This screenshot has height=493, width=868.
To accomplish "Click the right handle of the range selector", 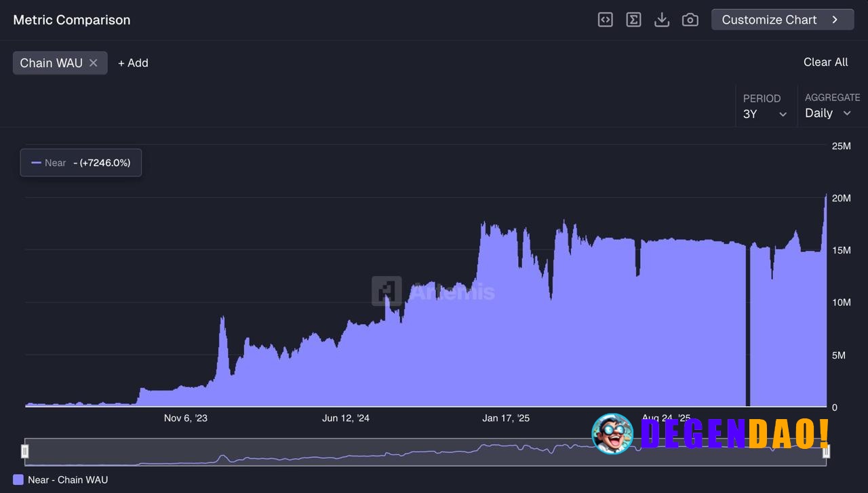I will (x=827, y=451).
